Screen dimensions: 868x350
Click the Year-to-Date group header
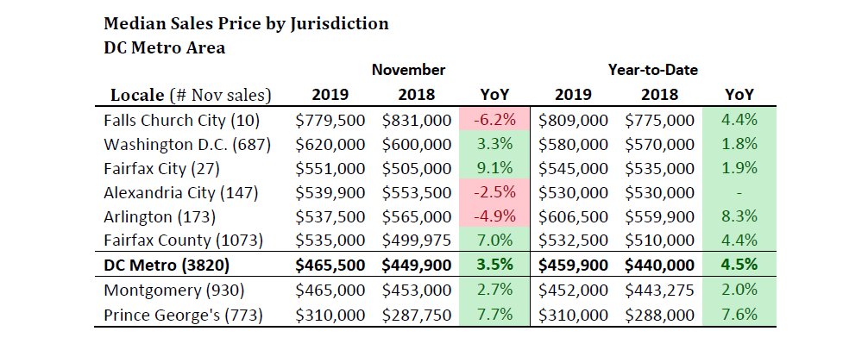click(652, 69)
